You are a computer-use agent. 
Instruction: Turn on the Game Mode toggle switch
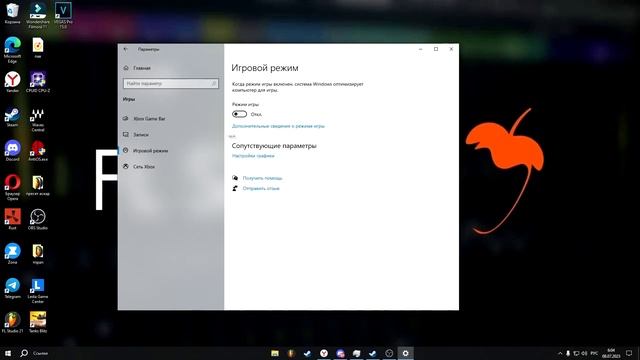click(240, 114)
